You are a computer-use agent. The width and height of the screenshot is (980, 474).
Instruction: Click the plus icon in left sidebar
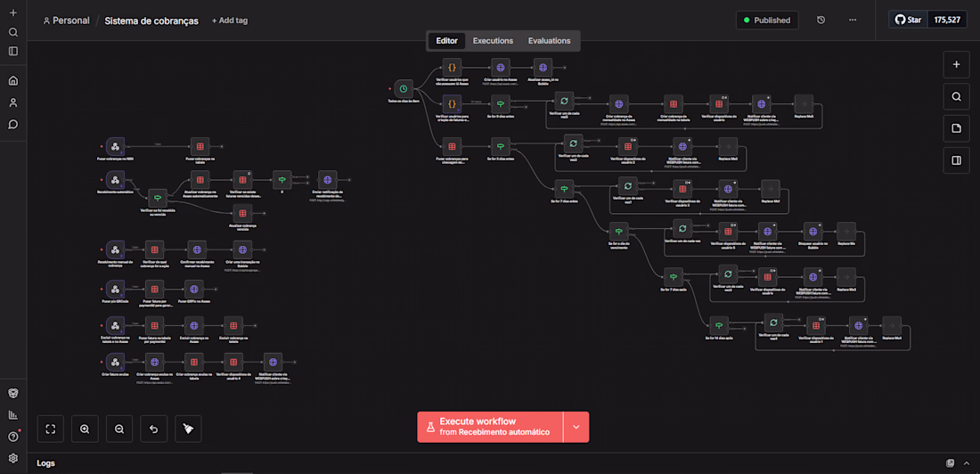pos(13,13)
